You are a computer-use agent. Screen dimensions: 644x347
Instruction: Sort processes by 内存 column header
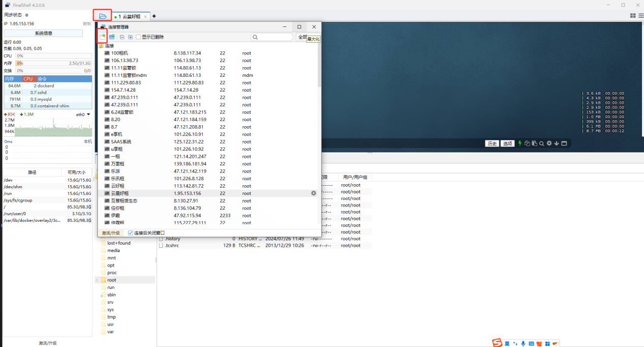pos(13,79)
